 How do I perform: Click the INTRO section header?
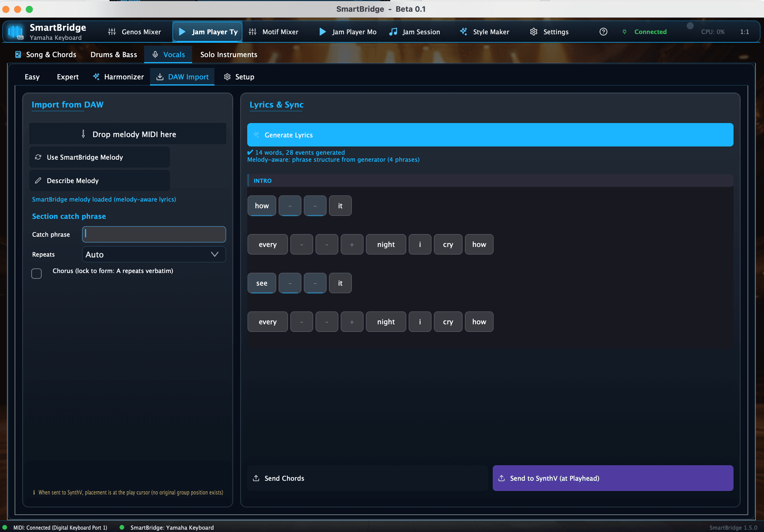coord(490,181)
